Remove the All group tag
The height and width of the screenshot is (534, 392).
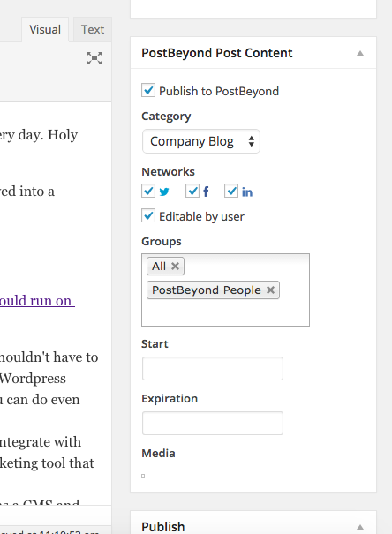tap(175, 266)
